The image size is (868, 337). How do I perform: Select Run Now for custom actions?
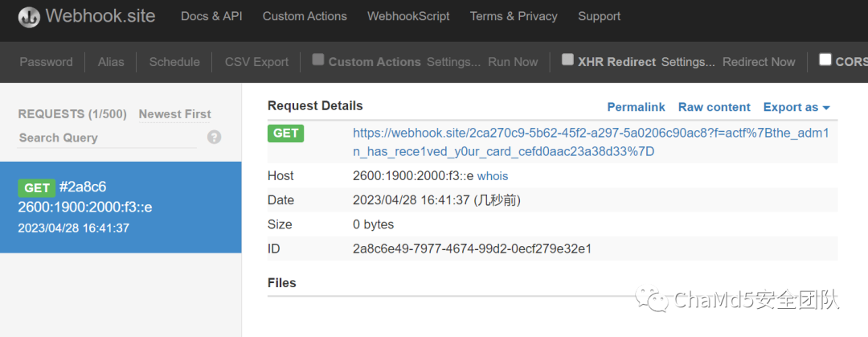tap(513, 62)
